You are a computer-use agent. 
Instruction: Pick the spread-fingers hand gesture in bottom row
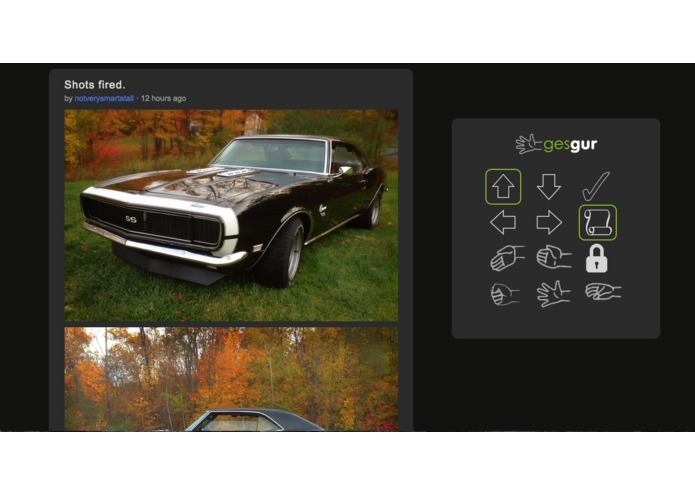click(553, 293)
